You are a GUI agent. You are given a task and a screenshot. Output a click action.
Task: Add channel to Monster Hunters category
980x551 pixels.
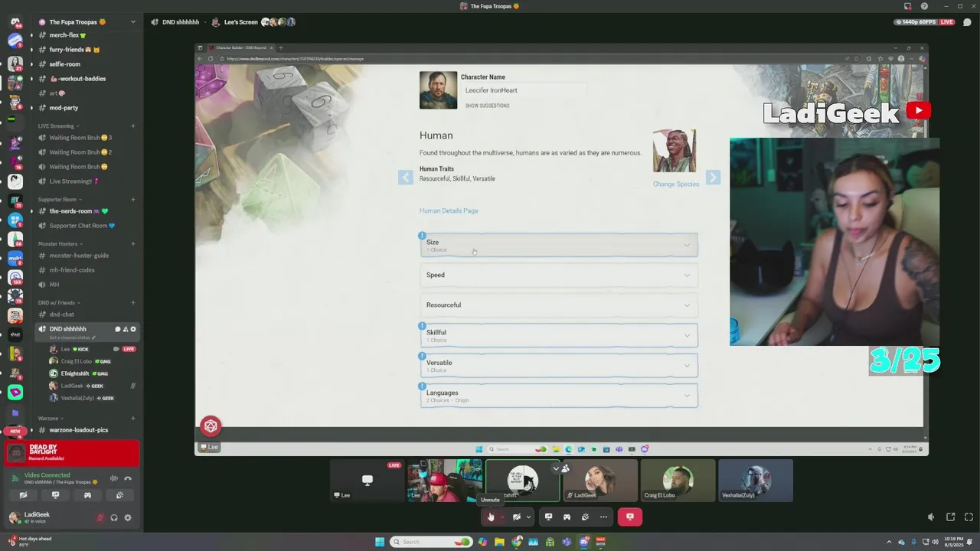point(133,244)
